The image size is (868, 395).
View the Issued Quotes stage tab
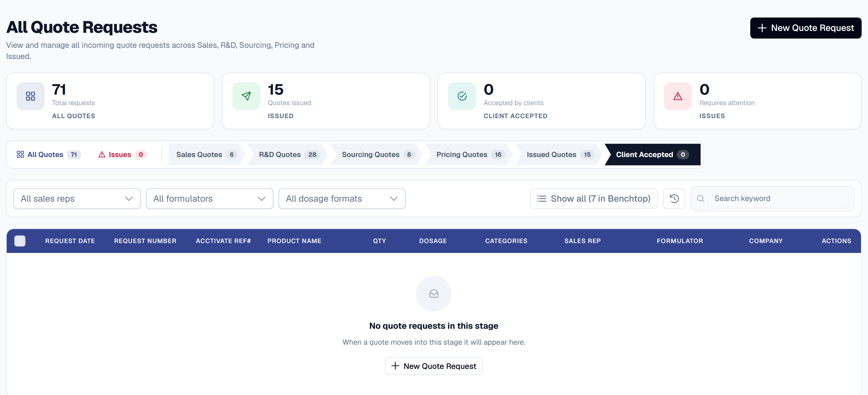pos(559,154)
